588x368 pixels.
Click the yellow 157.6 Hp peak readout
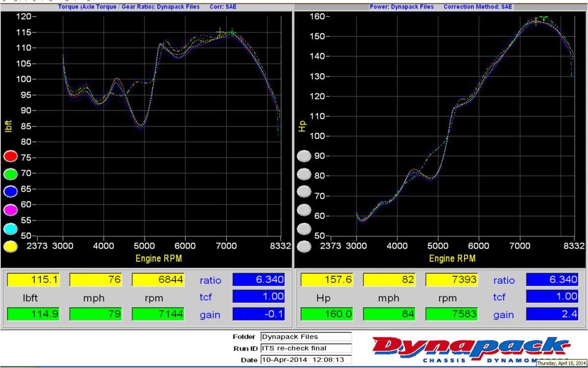(x=327, y=280)
